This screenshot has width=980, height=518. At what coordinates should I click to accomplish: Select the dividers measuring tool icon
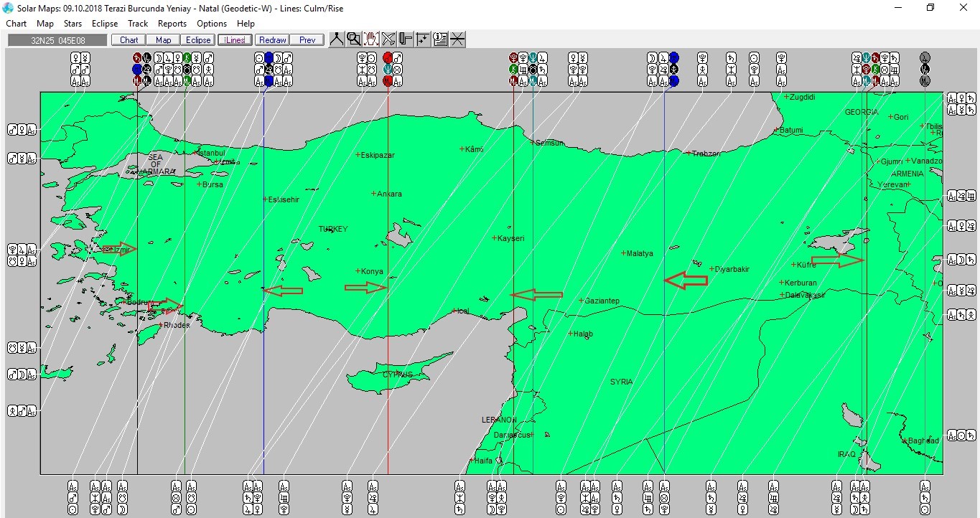[336, 39]
